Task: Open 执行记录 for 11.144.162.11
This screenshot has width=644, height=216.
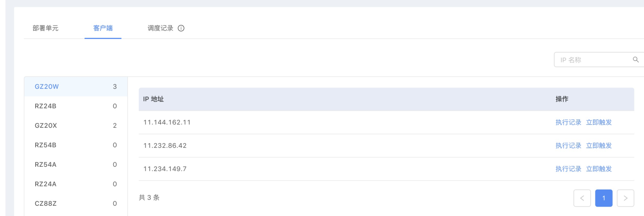Action: (568, 123)
